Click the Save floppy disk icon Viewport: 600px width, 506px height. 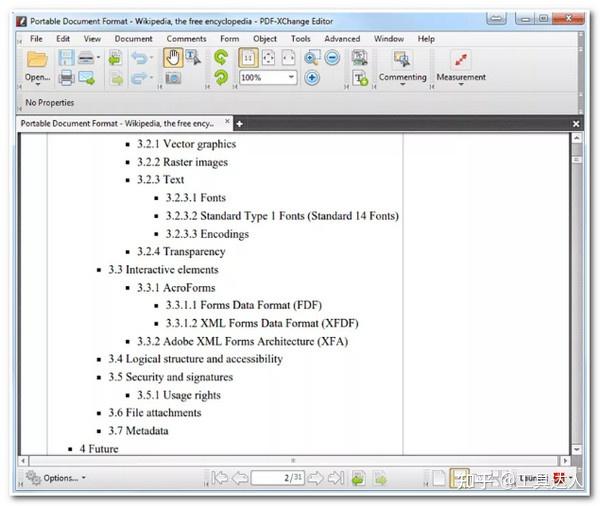click(66, 58)
